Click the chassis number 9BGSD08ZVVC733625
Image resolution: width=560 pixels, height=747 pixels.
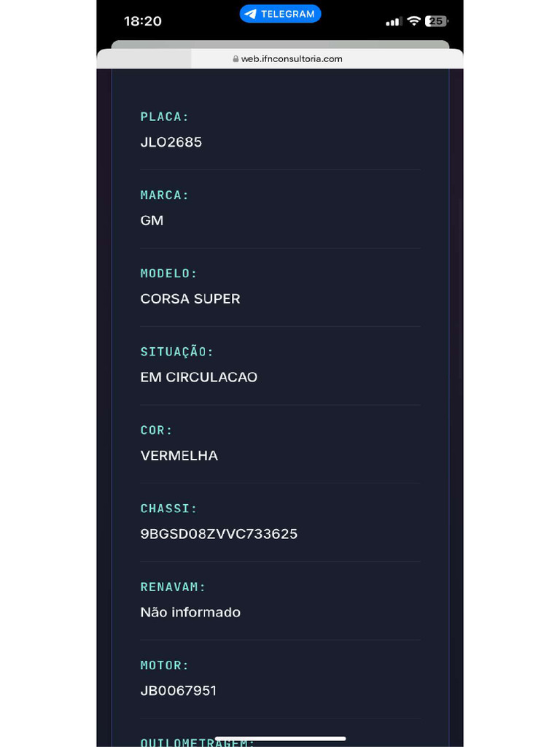219,534
